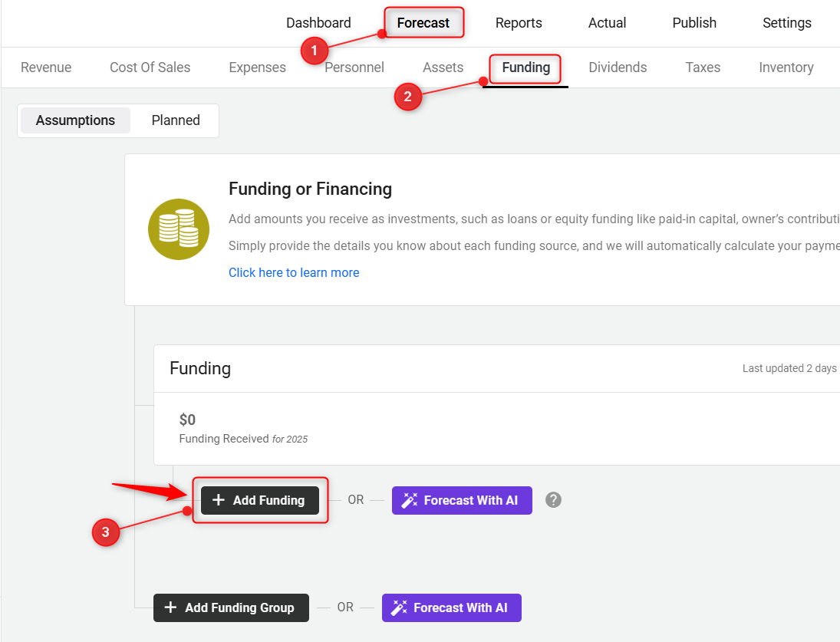Open the Settings menu item
The image size is (840, 642).
click(x=786, y=23)
